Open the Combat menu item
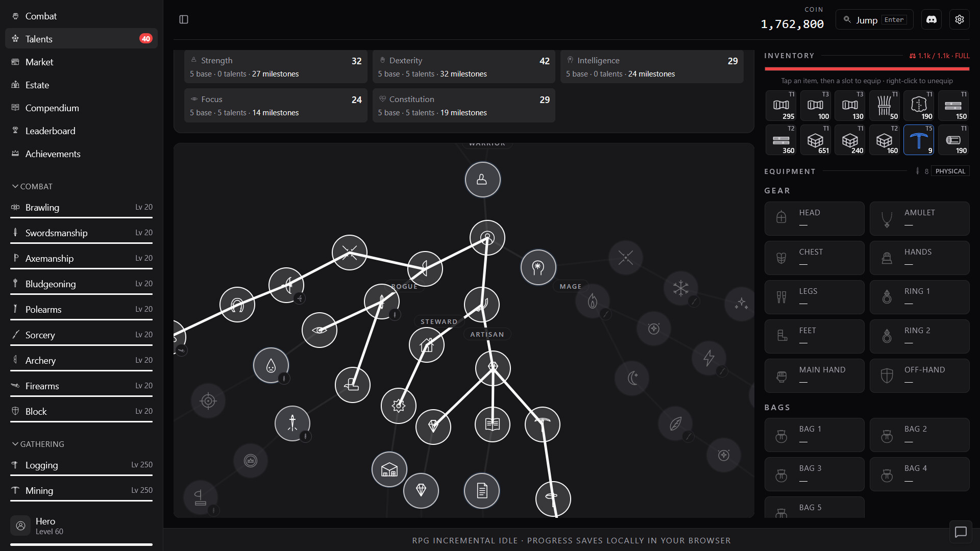This screenshot has width=980, height=551. (82, 16)
